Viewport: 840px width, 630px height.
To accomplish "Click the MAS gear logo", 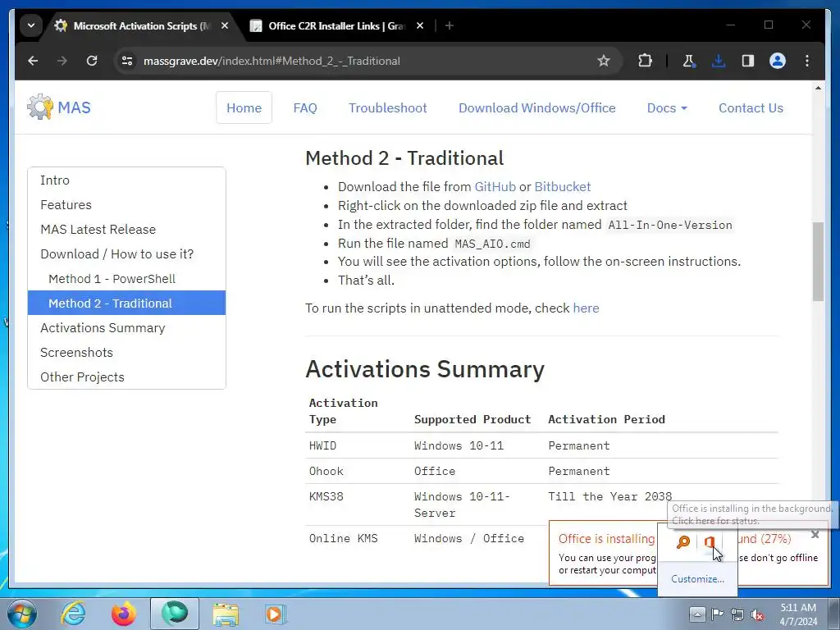I will [x=40, y=107].
